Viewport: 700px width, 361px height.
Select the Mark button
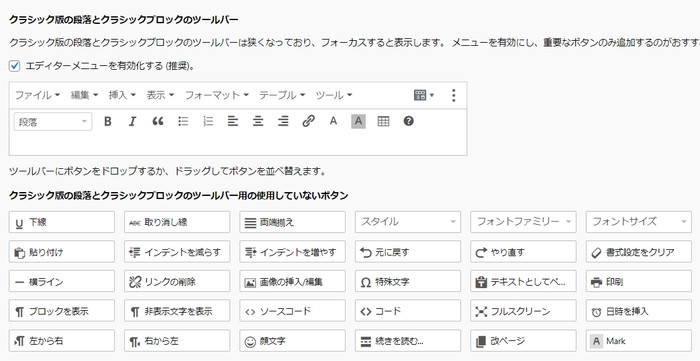[x=639, y=341]
